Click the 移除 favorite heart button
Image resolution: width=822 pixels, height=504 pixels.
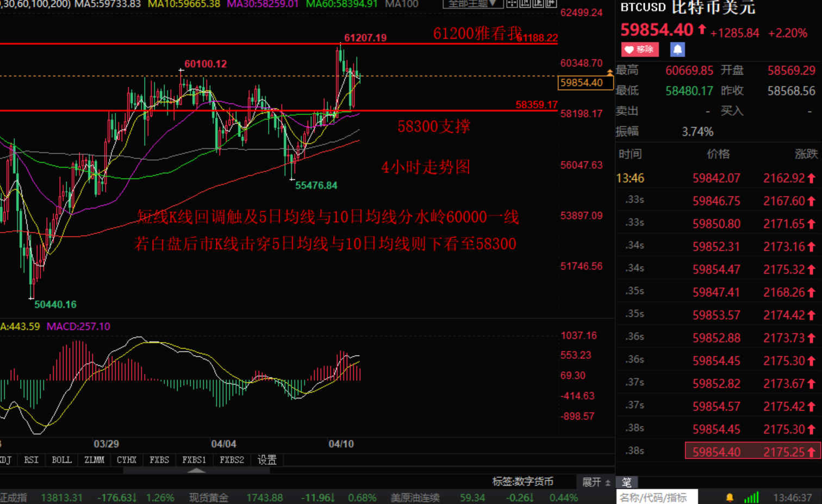coord(640,49)
